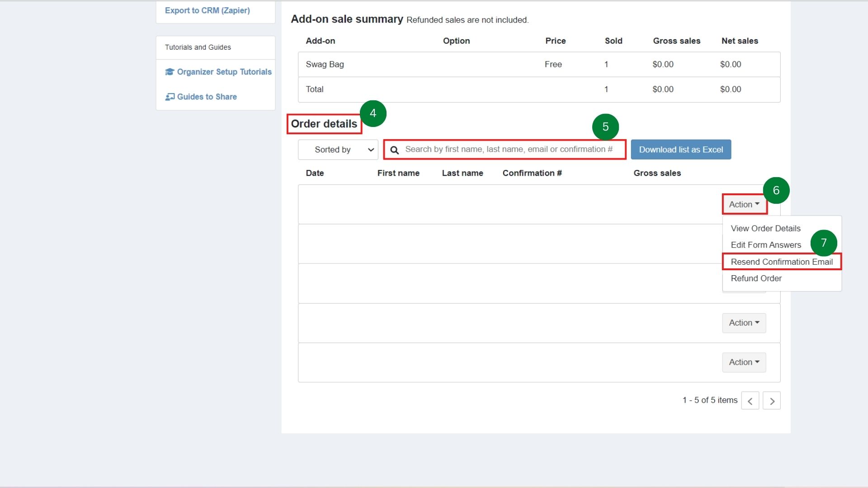Click the caret on the middle Action button

757,323
